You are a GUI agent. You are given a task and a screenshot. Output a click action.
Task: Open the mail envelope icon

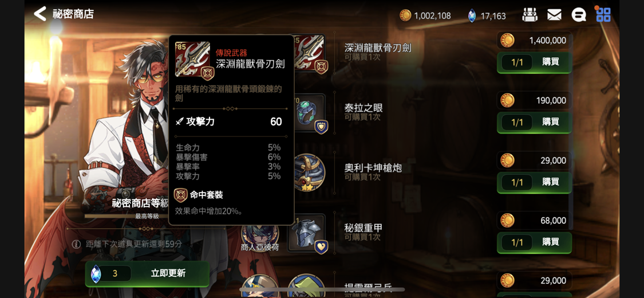[554, 15]
